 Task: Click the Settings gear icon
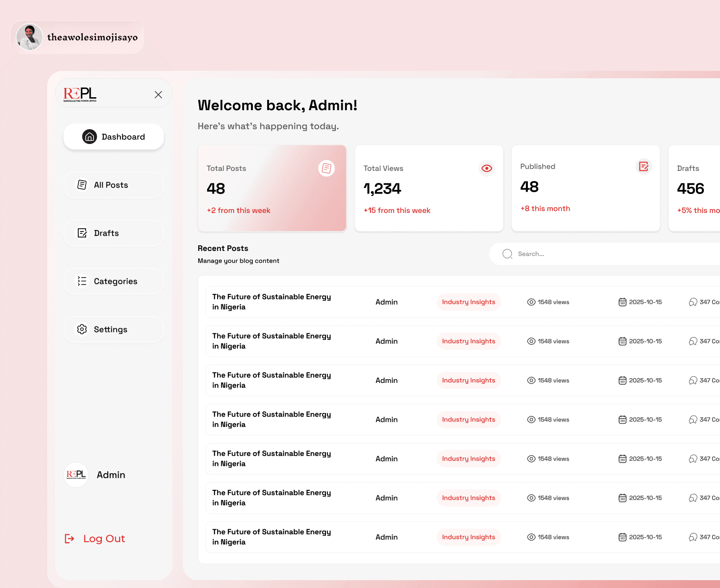tap(82, 329)
